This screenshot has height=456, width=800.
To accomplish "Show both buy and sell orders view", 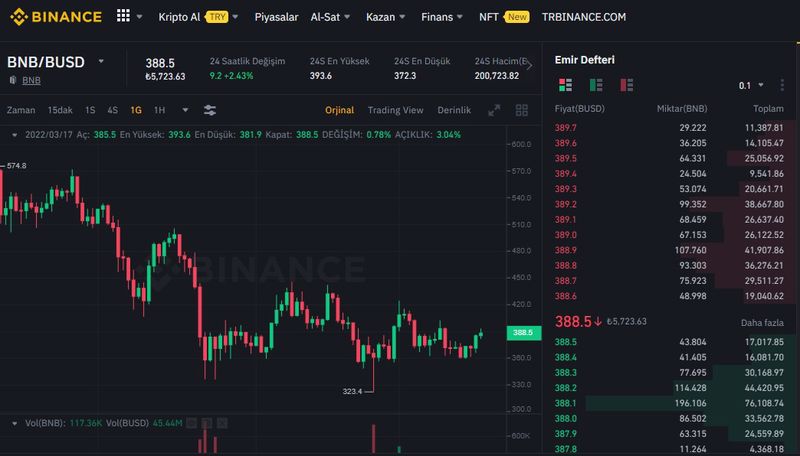I will [x=565, y=85].
